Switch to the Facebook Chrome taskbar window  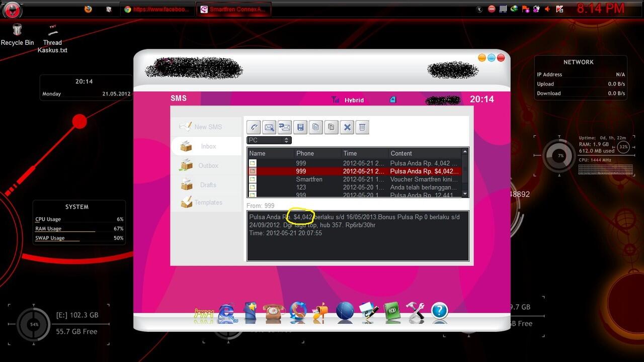pos(157,9)
